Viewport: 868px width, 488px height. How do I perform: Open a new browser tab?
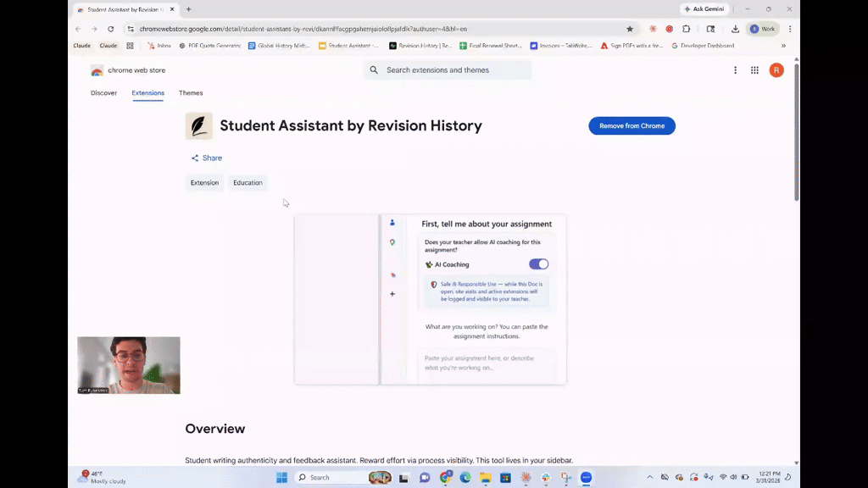click(x=189, y=9)
